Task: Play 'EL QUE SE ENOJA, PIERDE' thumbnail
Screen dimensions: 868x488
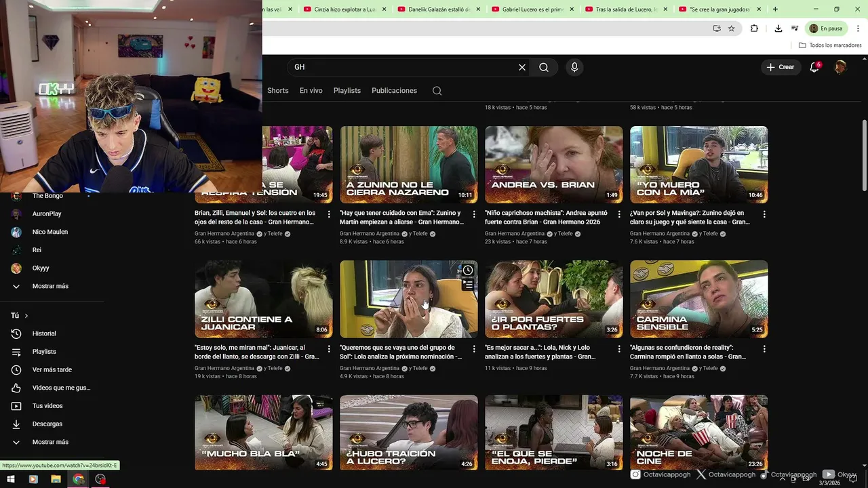Action: click(554, 432)
